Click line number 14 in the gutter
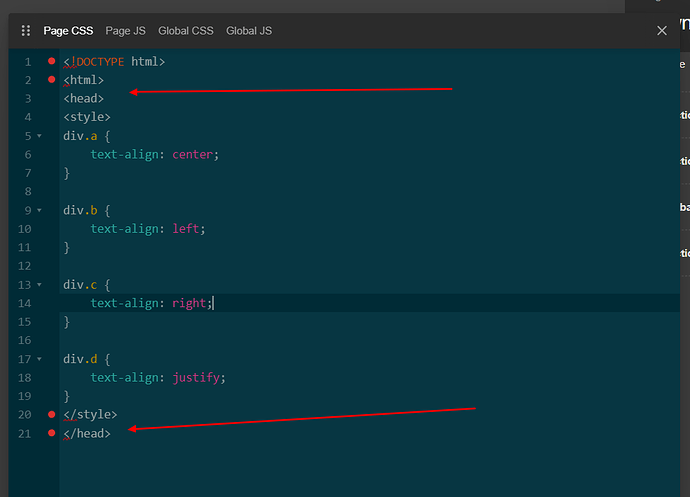690x497 pixels. tap(25, 303)
